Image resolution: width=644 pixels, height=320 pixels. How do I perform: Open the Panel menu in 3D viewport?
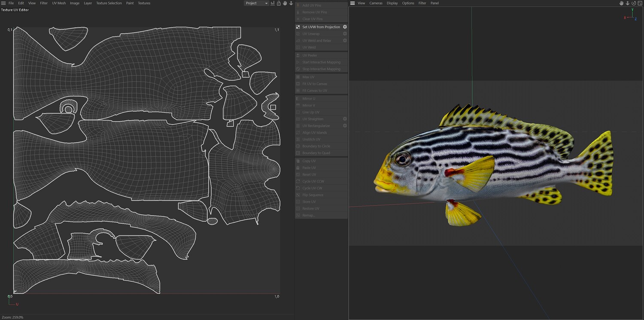click(x=434, y=3)
